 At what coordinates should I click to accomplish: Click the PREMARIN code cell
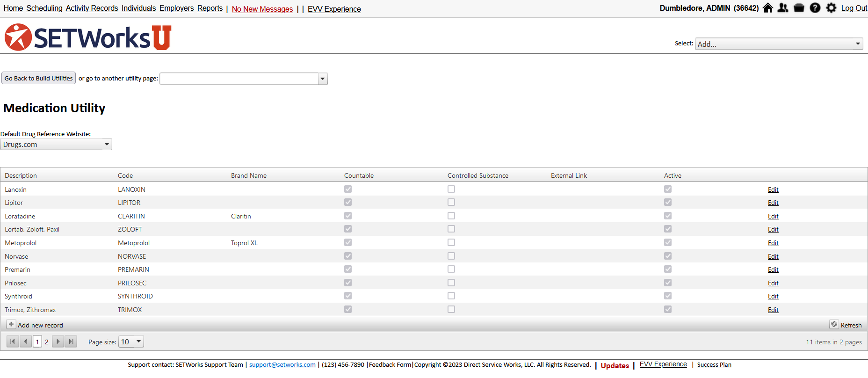(x=133, y=269)
